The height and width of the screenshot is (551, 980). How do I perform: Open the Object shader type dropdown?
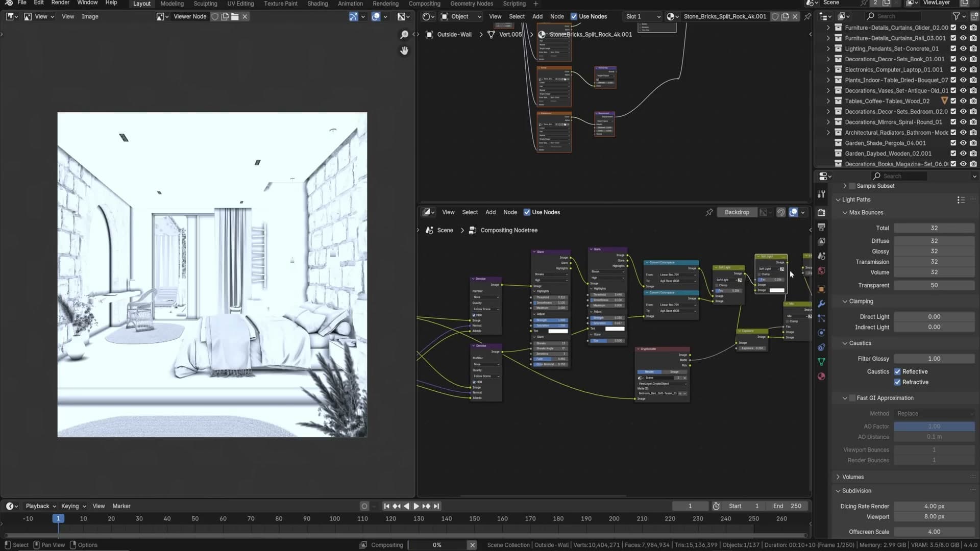pos(461,17)
